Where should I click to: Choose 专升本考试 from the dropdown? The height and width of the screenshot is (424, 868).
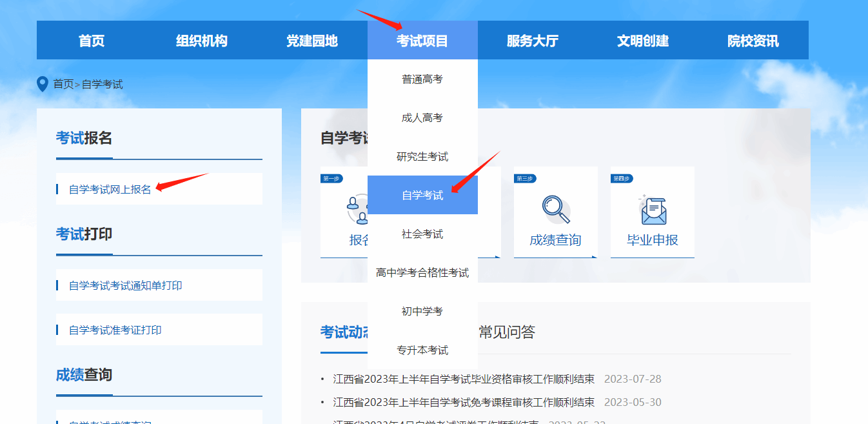coord(422,350)
